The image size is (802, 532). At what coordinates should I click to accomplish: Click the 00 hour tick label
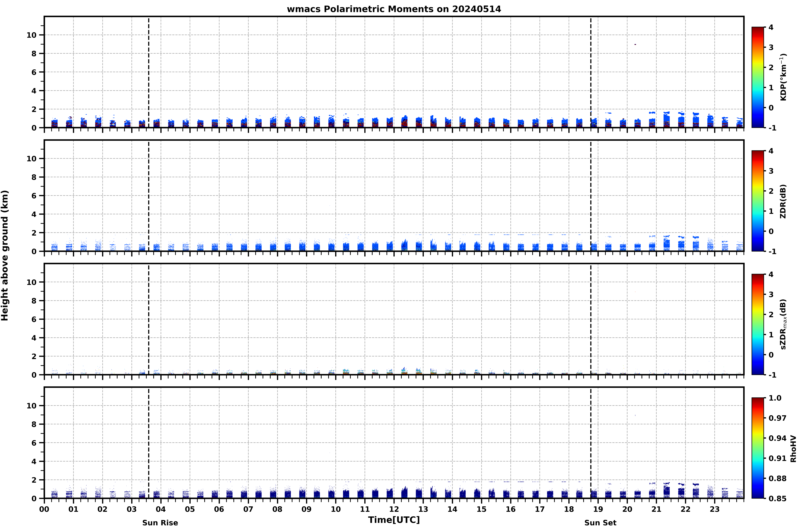point(44,509)
